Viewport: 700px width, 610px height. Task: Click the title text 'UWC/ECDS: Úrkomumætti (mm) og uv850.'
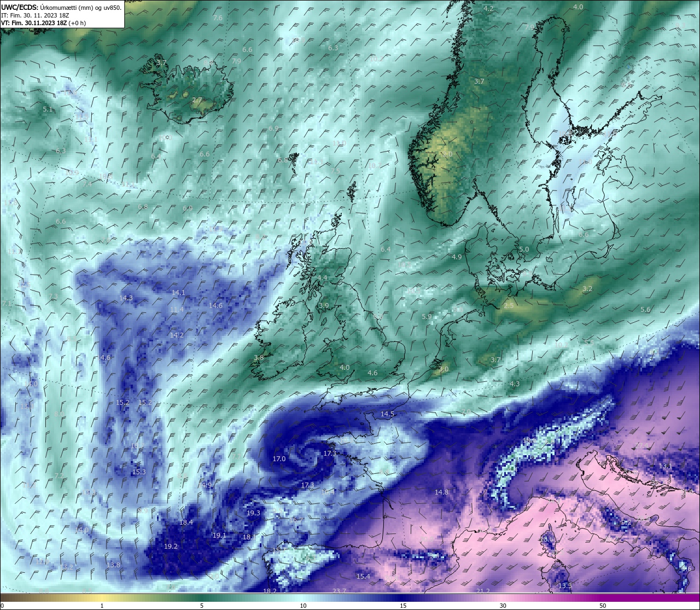(61, 8)
